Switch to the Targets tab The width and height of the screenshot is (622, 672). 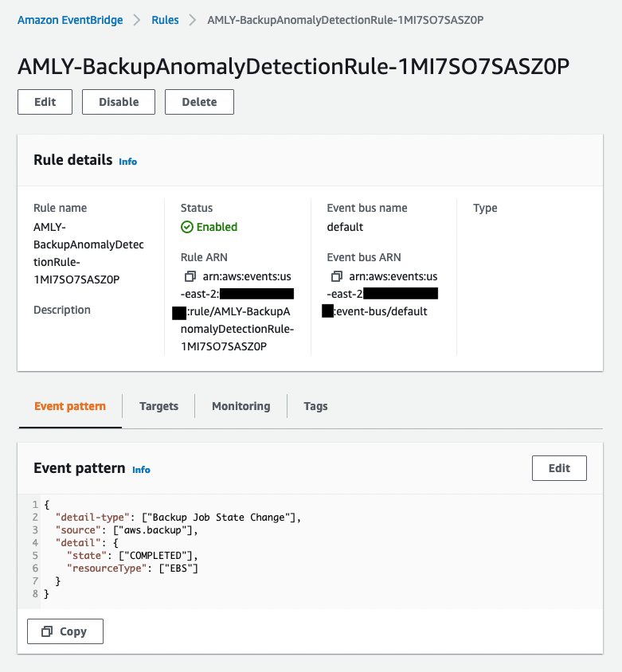tap(158, 406)
